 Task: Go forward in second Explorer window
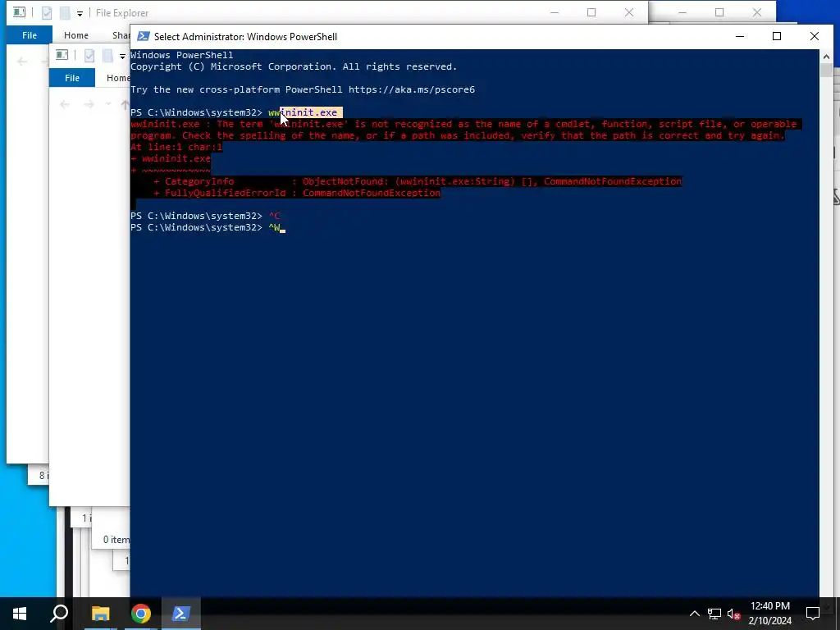click(89, 104)
